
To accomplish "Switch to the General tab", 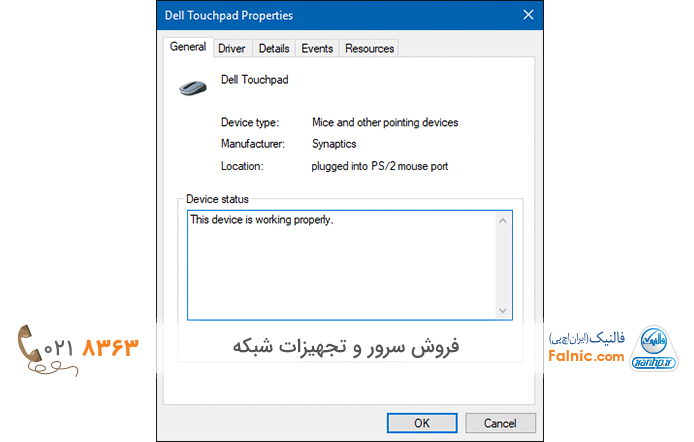I will [188, 47].
